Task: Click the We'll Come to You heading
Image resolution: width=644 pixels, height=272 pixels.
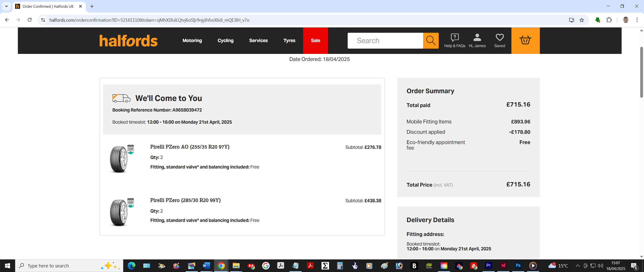Action: pos(169,98)
